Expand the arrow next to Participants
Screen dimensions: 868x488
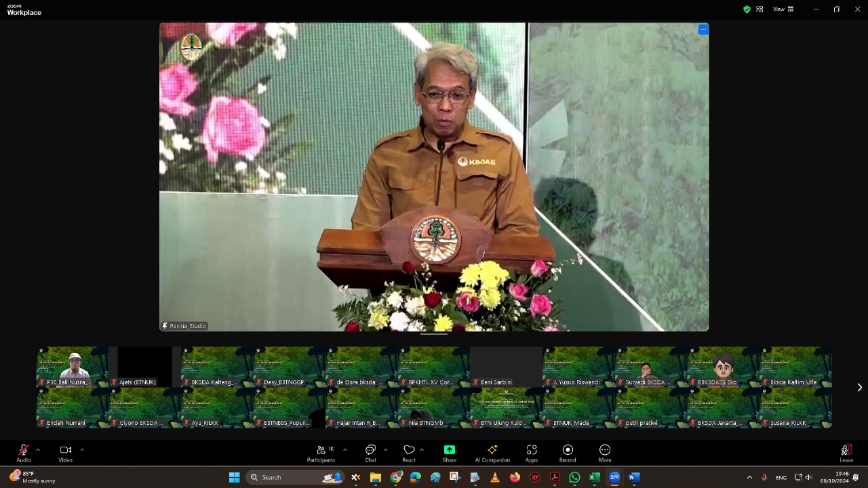point(344,449)
